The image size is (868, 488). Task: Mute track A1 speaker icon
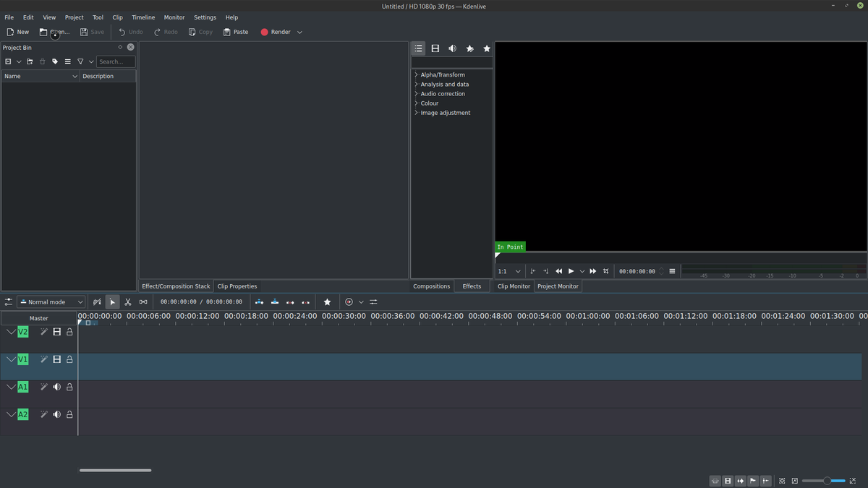tap(56, 387)
